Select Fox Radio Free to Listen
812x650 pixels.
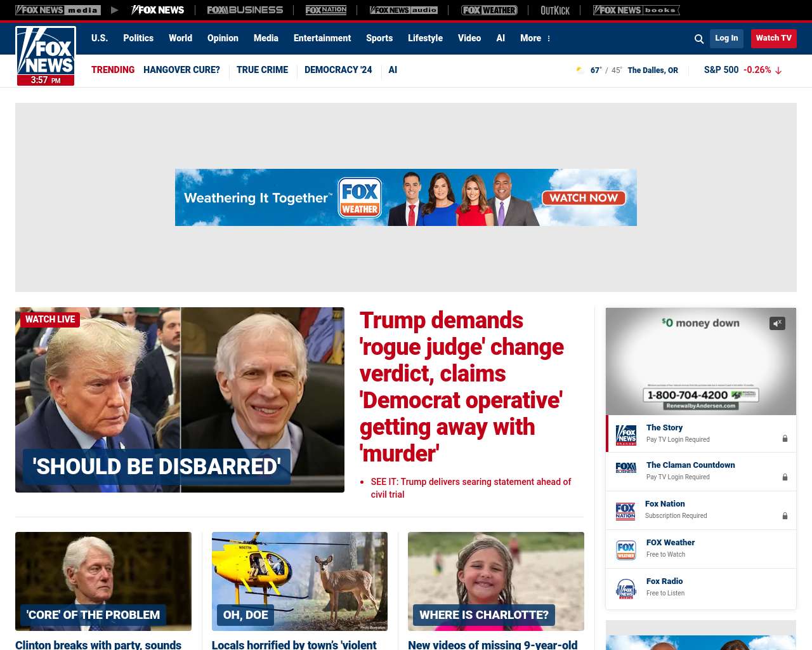(x=701, y=588)
